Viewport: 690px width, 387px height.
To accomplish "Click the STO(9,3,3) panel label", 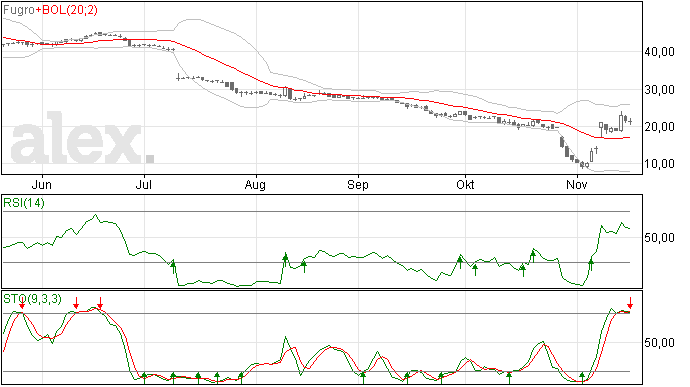I will pyautogui.click(x=33, y=299).
